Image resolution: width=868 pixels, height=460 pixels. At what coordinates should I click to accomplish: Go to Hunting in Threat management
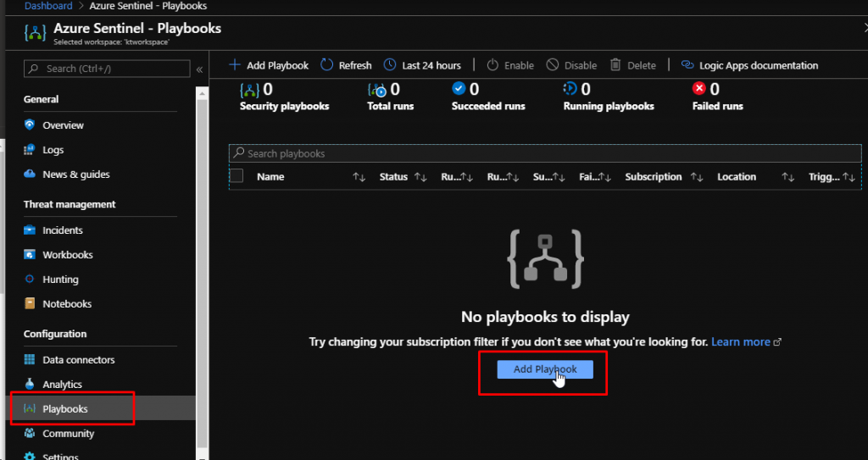(60, 280)
